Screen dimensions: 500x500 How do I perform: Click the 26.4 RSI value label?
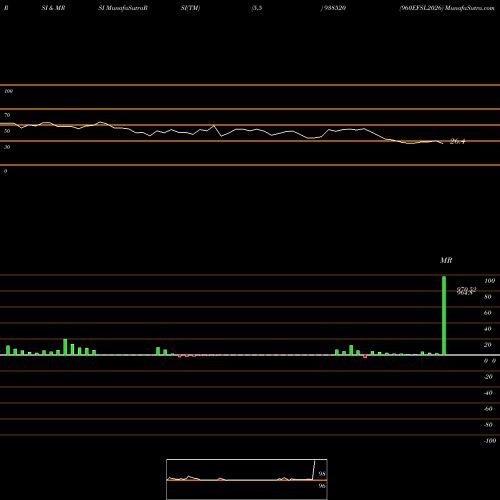(457, 141)
